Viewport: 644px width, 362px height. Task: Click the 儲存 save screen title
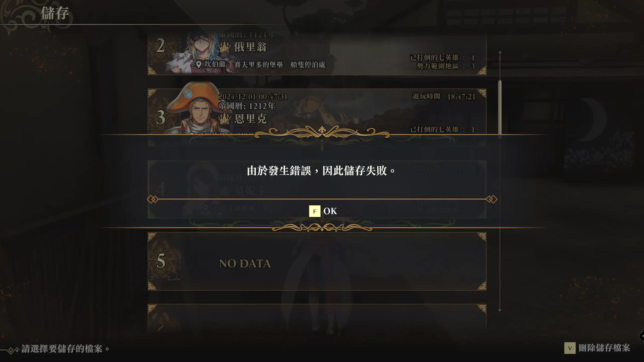click(55, 13)
